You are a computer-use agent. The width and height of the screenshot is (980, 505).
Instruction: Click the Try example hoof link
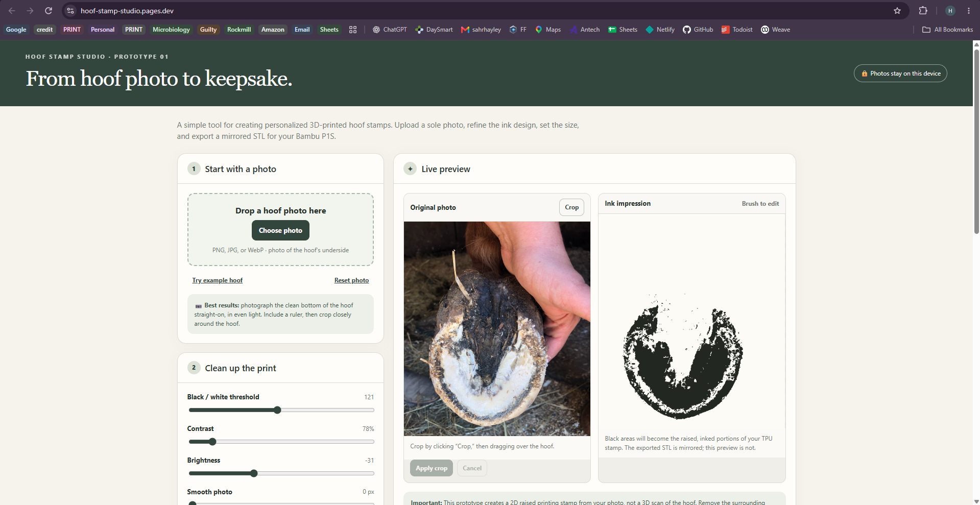(217, 280)
